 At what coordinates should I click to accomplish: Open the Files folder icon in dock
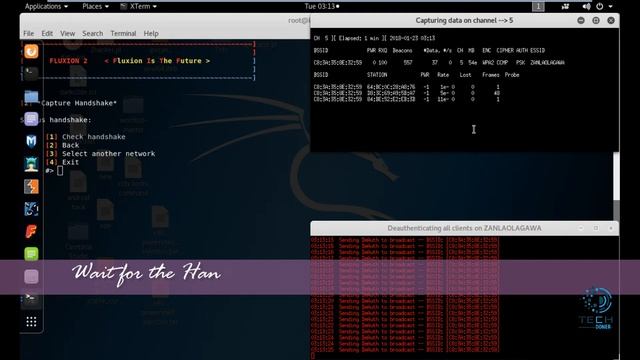point(31,96)
